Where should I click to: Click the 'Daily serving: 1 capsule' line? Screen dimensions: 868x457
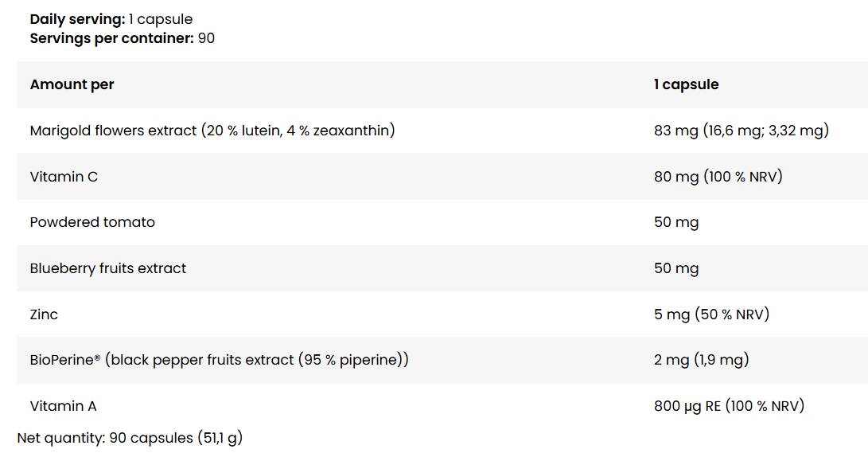point(111,19)
